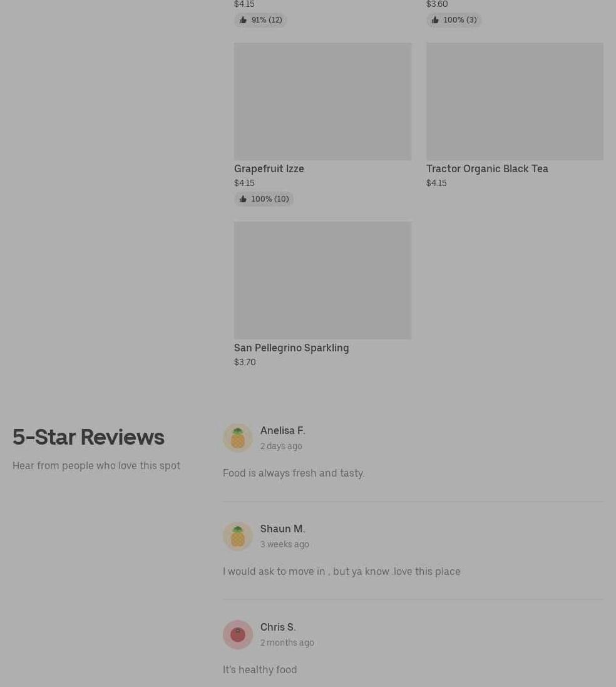The width and height of the screenshot is (616, 687).
Task: Click review text "Food is always fresh and tasty."
Action: [x=294, y=473]
